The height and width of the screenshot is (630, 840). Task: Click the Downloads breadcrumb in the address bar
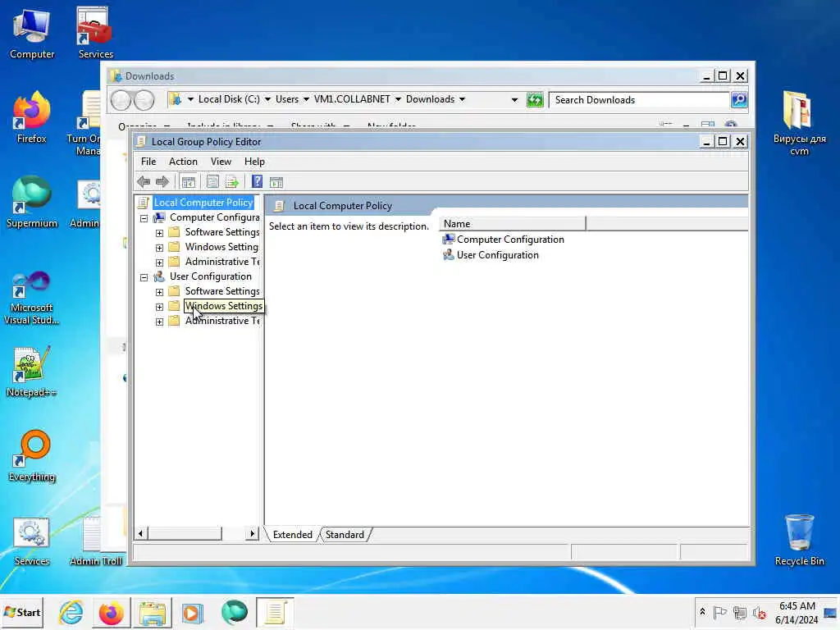(430, 99)
